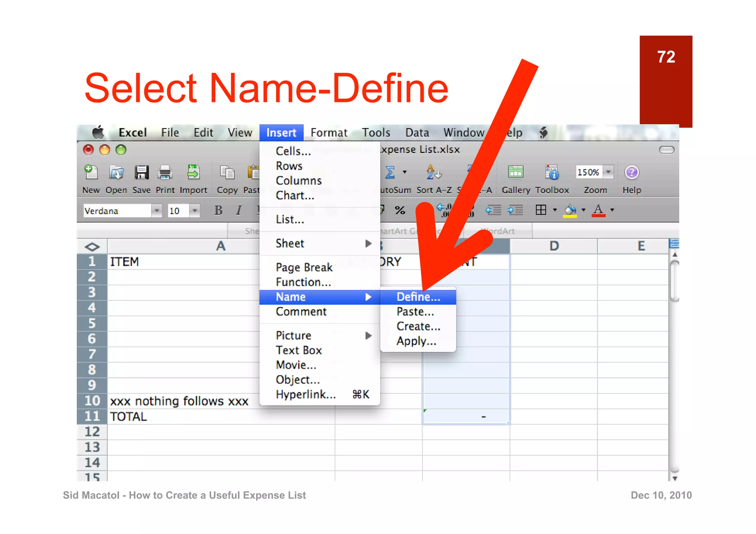Click the script menu icon in menu bar
Viewport: 756px width, 534px height.
coord(543,132)
